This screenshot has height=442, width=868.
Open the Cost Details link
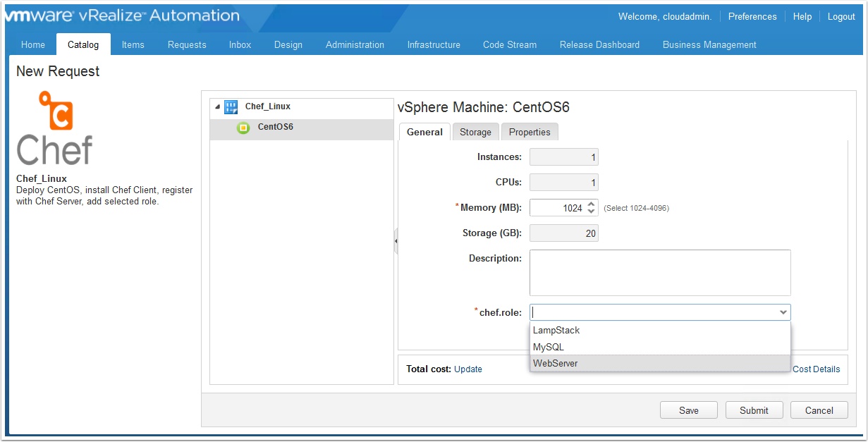817,369
